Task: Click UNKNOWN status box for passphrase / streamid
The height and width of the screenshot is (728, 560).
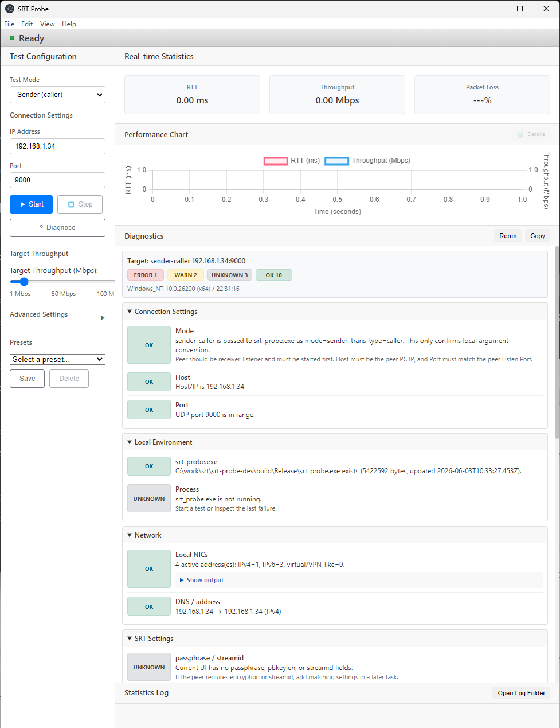Action: 149,667
